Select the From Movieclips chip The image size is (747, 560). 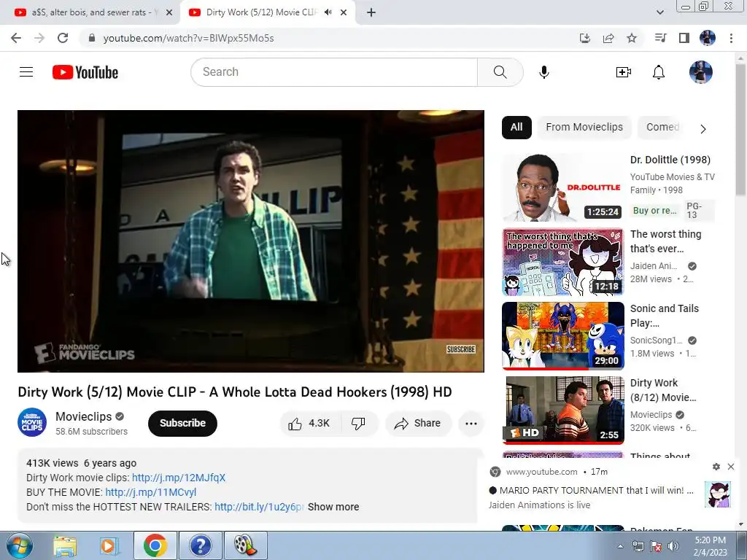click(584, 127)
